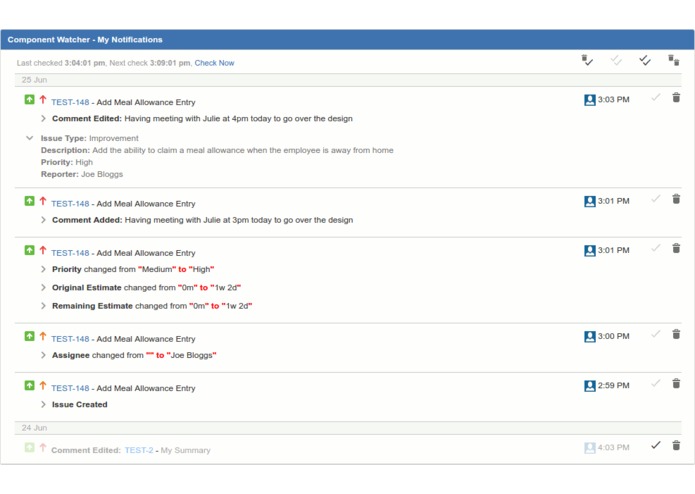
Task: Click Component Watcher - My Notifications title
Action: coord(85,39)
